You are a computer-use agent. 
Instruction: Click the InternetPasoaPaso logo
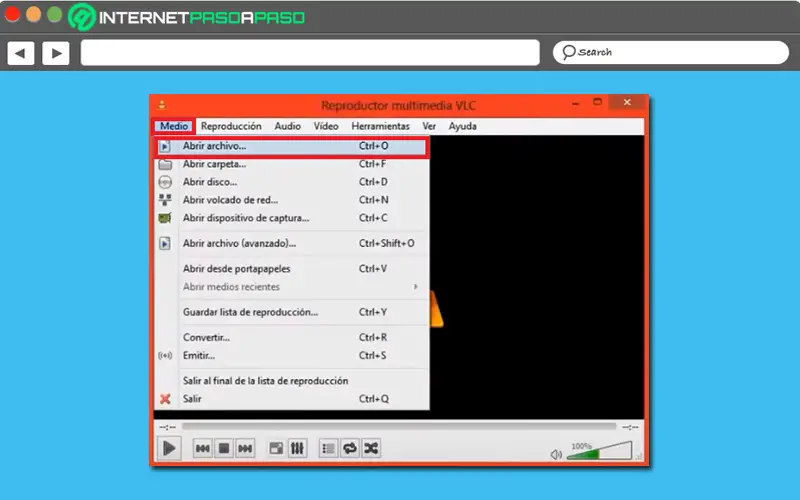[187, 17]
